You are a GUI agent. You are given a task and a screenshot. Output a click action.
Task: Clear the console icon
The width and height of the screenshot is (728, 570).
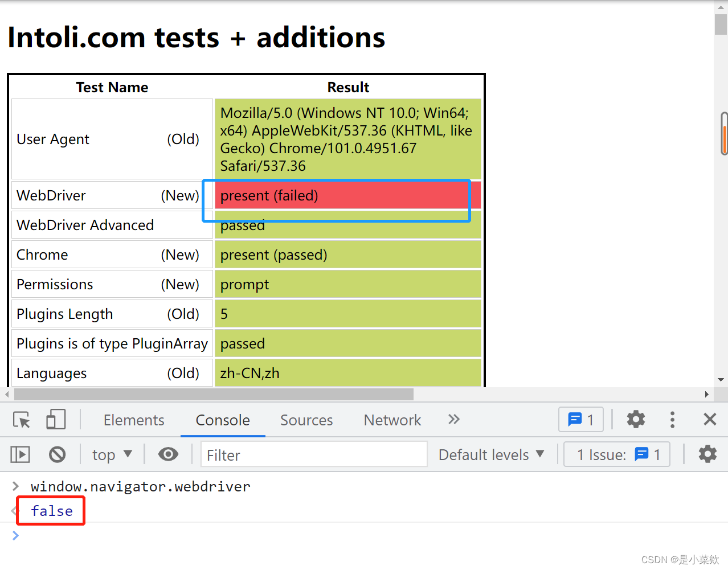(57, 454)
